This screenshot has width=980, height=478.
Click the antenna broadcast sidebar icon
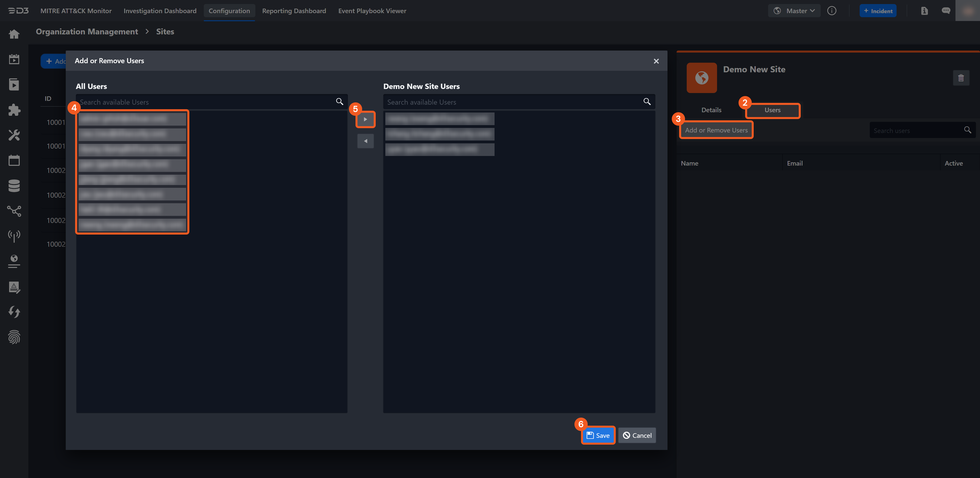click(x=14, y=236)
